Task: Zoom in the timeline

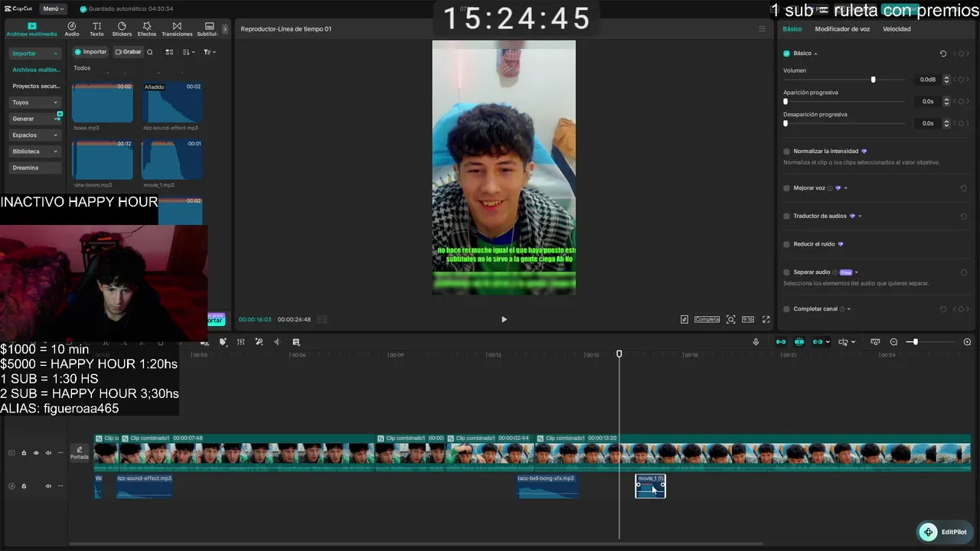Action: click(x=967, y=342)
